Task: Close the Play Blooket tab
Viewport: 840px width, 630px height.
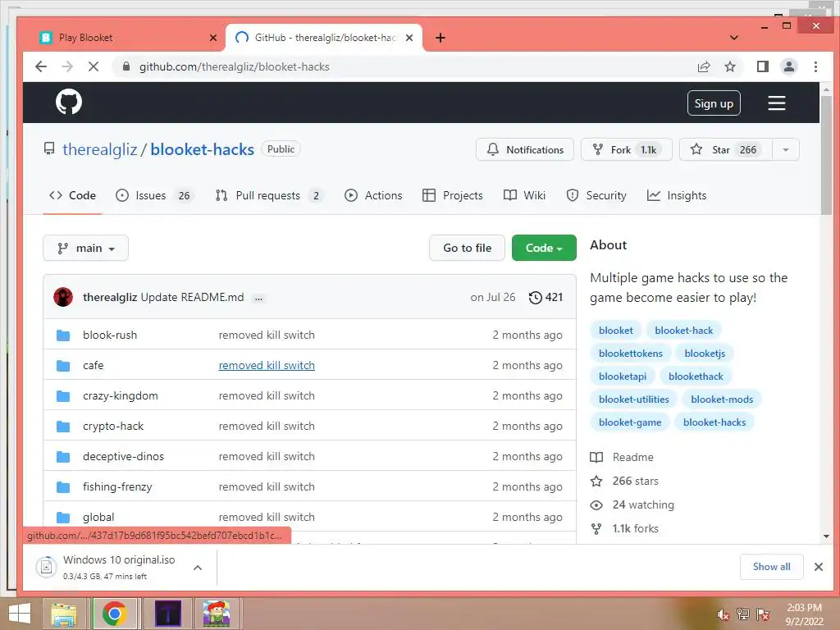Action: pos(213,38)
